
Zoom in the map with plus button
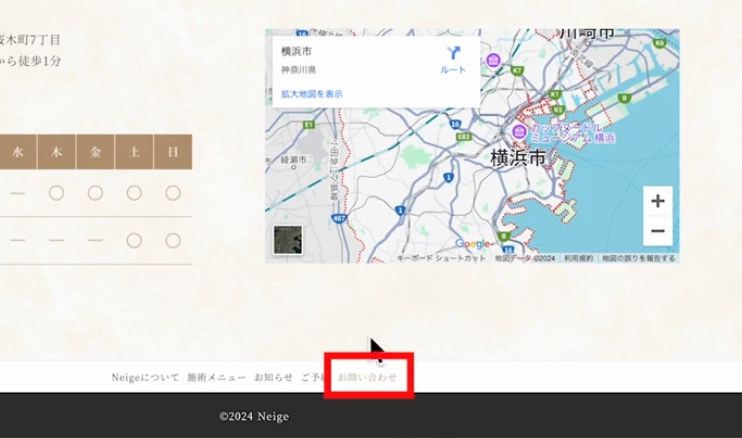pyautogui.click(x=657, y=201)
